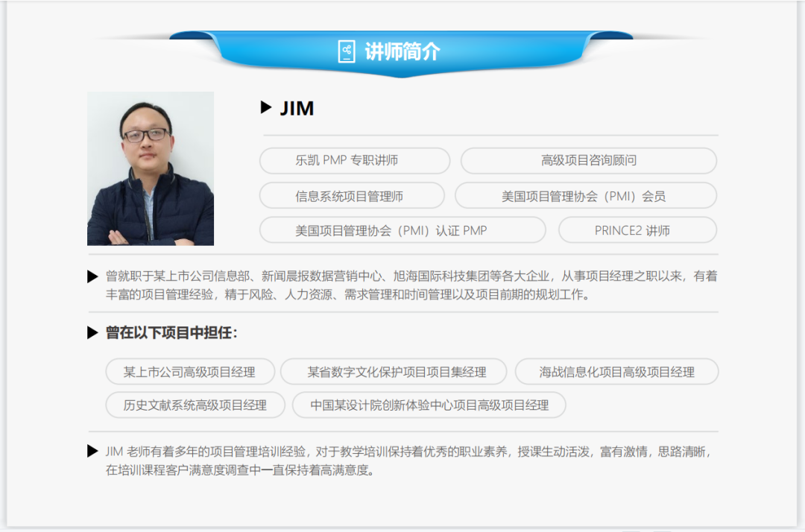Image resolution: width=805 pixels, height=532 pixels.
Task: Click the line starting 丰富的项目管理经验
Action: point(347,294)
